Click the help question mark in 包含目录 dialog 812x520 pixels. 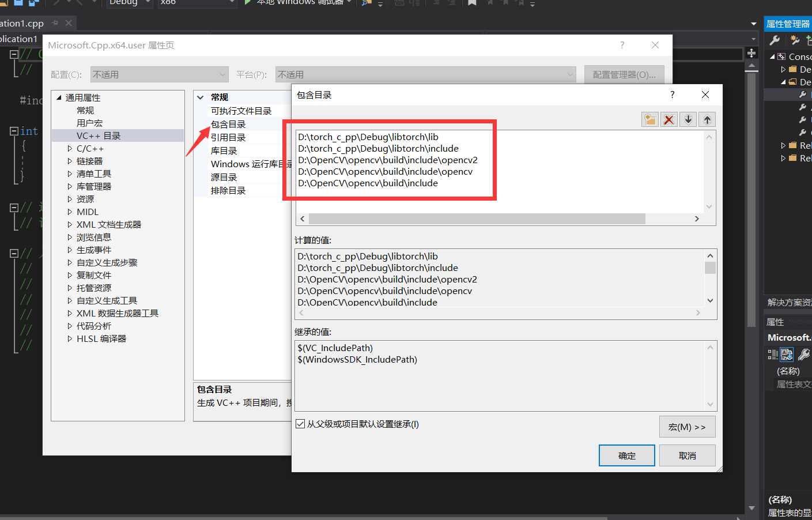click(672, 95)
